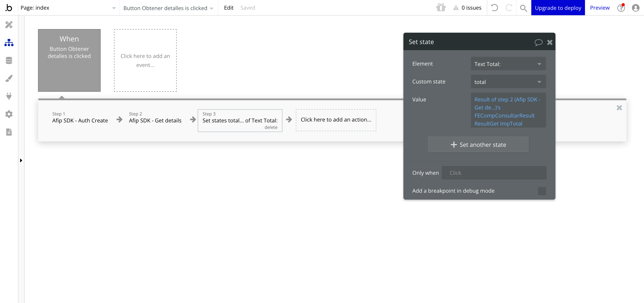This screenshot has height=303, width=644.
Task: Open the user account avatar menu
Action: (x=636, y=8)
